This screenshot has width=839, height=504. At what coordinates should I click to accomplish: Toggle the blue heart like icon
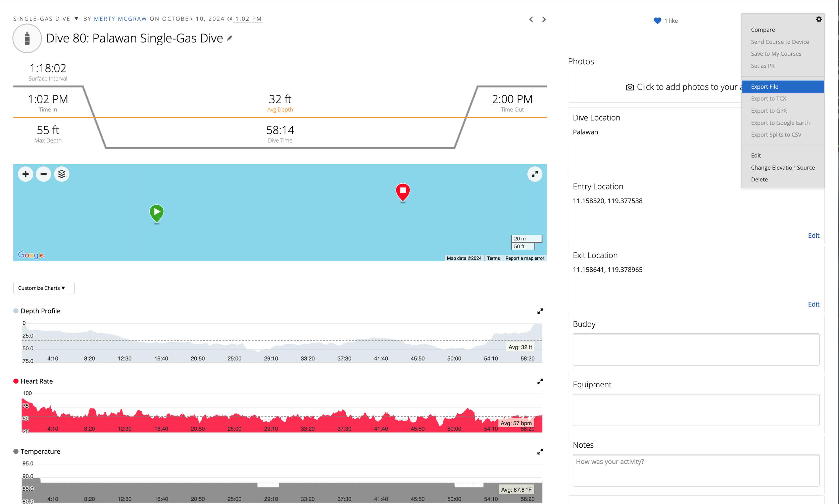point(657,21)
